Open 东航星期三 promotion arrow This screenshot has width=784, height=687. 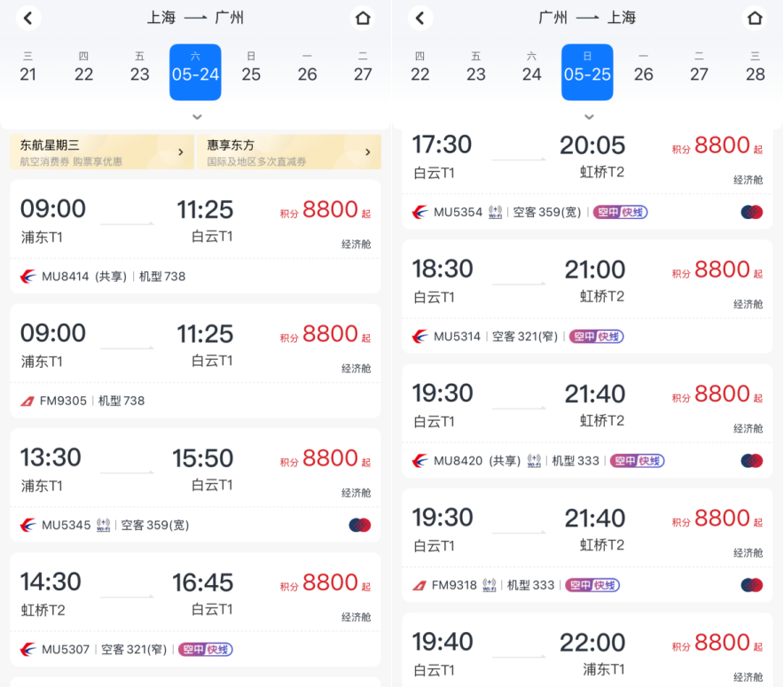pos(181,152)
